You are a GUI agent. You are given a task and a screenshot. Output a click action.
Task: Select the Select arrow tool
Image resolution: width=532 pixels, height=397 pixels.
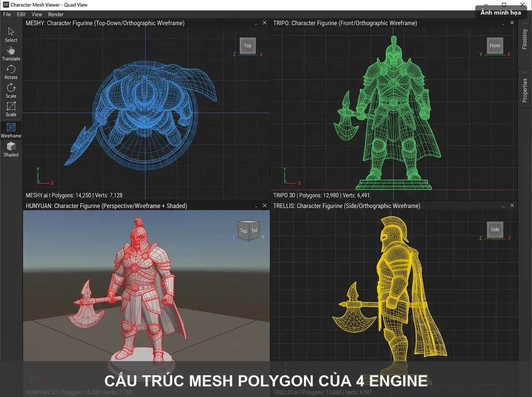point(11,35)
